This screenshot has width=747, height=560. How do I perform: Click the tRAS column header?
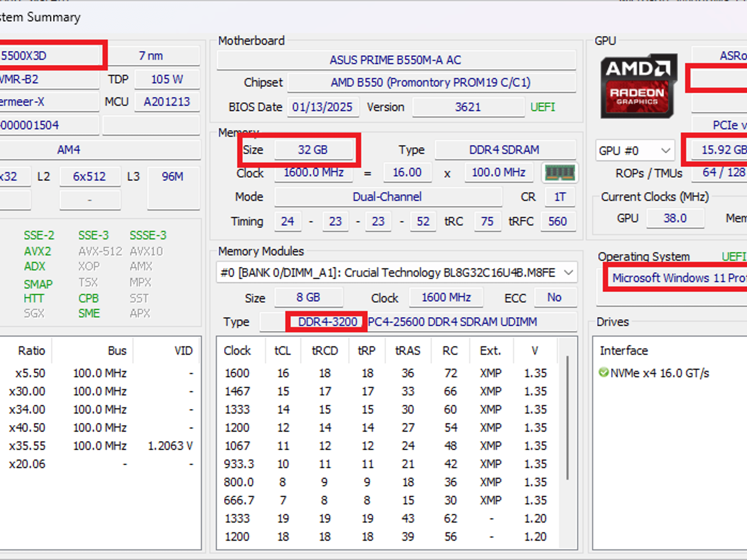(408, 350)
